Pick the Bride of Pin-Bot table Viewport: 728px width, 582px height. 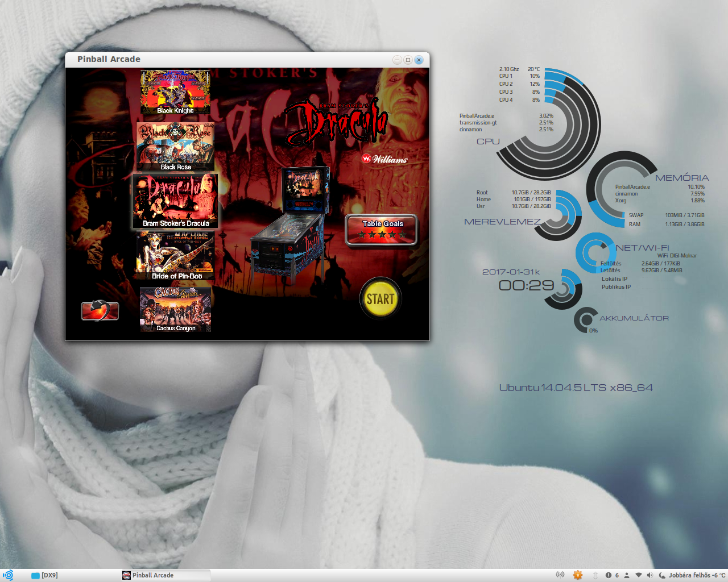pyautogui.click(x=176, y=256)
